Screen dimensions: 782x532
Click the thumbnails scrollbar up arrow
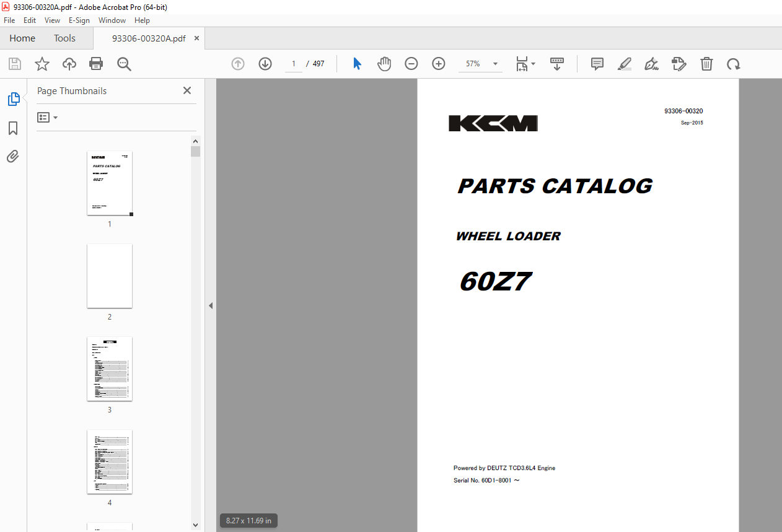point(195,141)
